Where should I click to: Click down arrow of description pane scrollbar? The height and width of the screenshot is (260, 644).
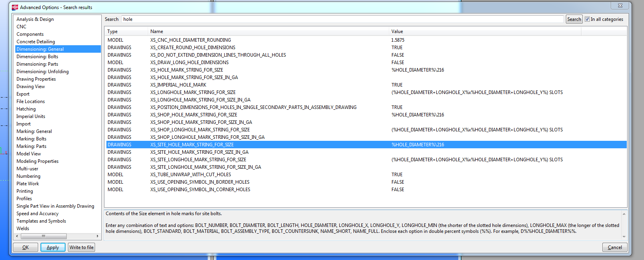(x=624, y=236)
